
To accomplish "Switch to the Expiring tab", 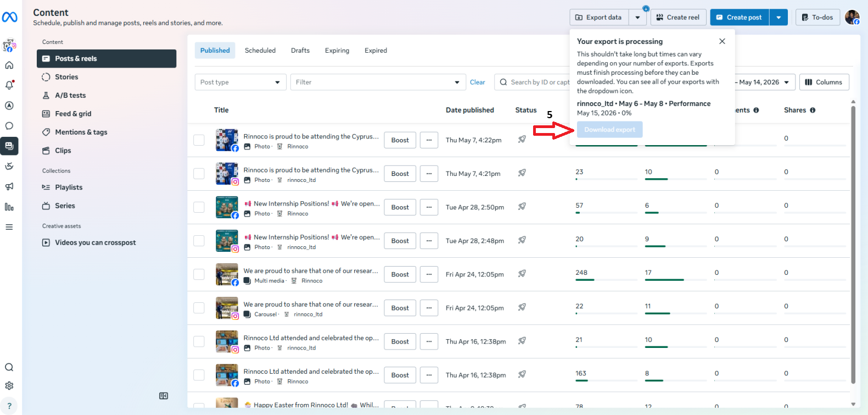I will (x=337, y=50).
